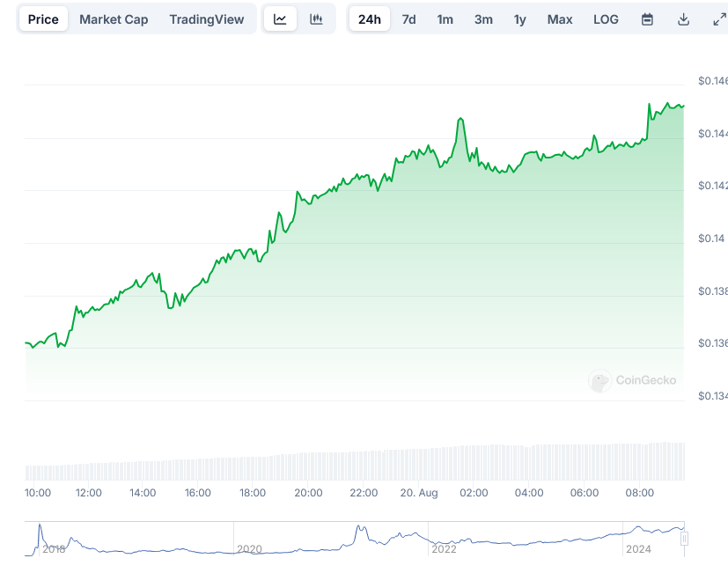Select the 24h time range
728x573 pixels.
point(370,19)
